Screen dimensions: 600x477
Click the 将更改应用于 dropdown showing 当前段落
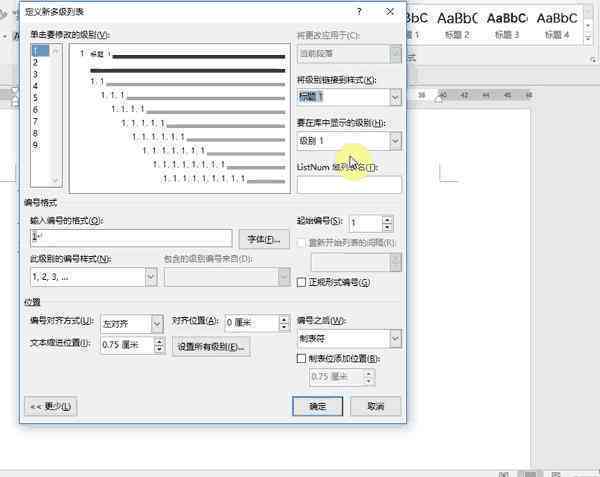[349, 54]
